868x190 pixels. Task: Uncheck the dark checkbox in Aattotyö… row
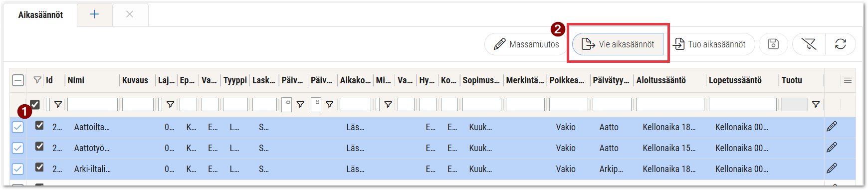coord(39,146)
